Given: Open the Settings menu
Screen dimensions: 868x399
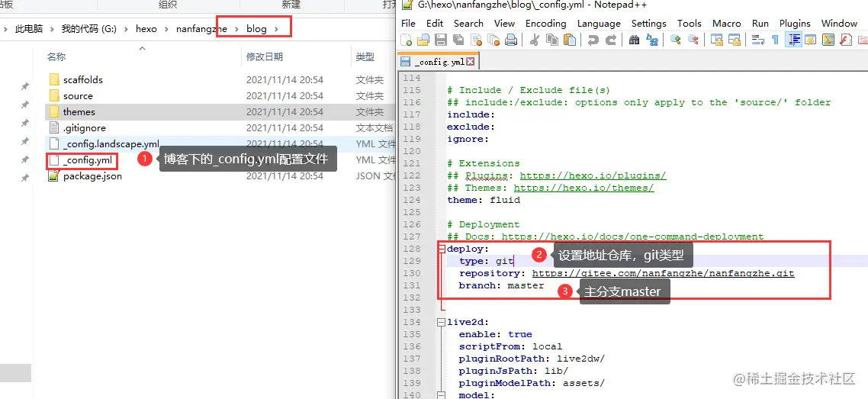Looking at the screenshot, I should pos(649,23).
